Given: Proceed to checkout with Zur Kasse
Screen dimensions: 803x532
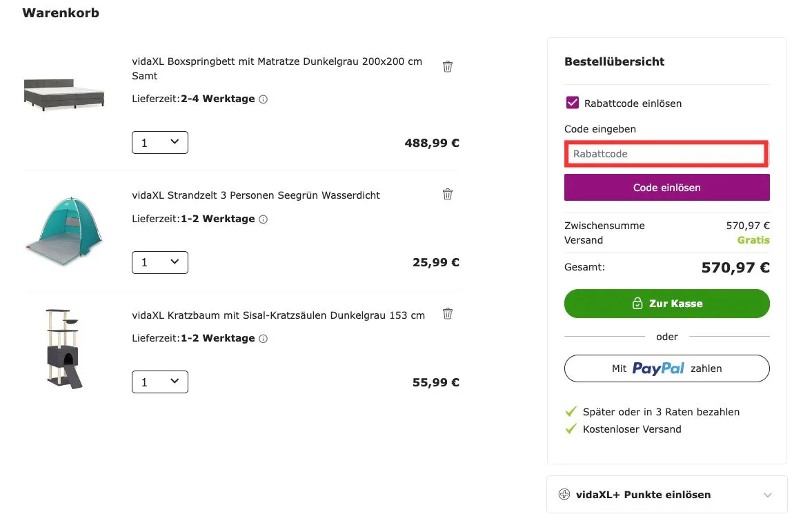Looking at the screenshot, I should point(666,303).
